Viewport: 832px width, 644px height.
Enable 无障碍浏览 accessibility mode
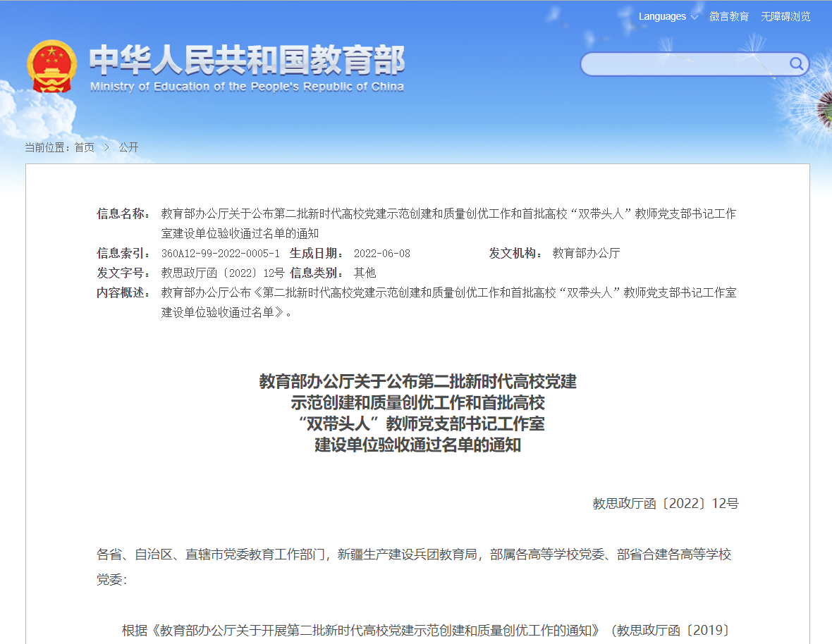click(785, 16)
